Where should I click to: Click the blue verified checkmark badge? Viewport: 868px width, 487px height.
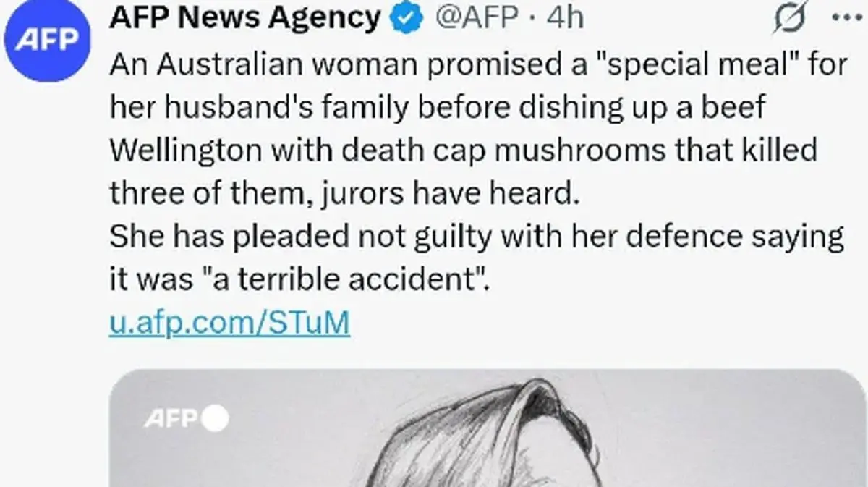point(406,17)
